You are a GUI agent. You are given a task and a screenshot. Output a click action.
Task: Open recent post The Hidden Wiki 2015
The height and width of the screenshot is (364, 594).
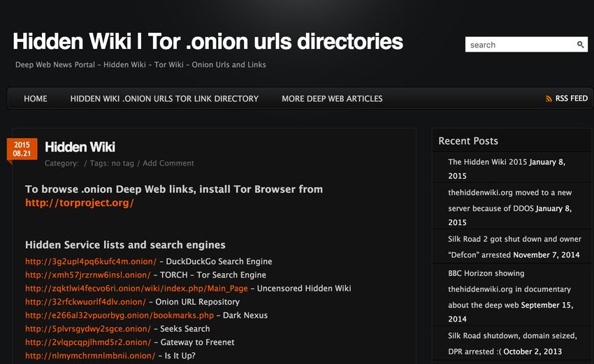[x=488, y=162]
